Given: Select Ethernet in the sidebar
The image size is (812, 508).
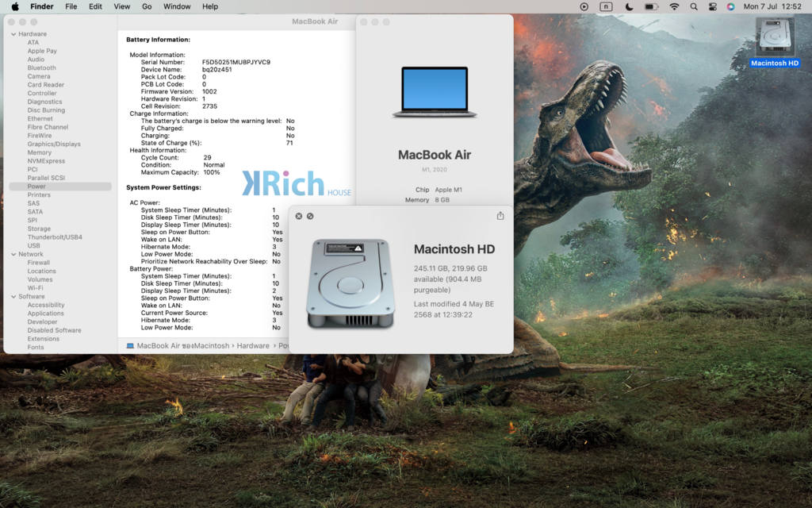Looking at the screenshot, I should coord(40,119).
